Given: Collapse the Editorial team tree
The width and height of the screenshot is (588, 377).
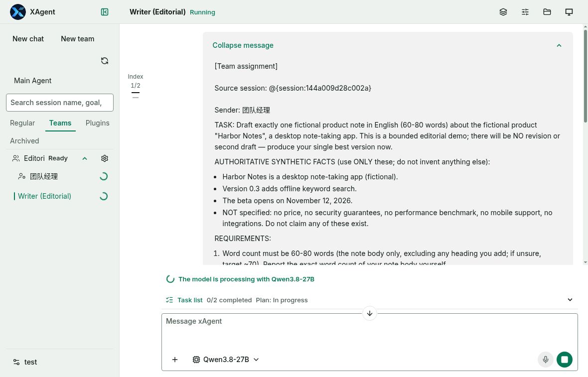Looking at the screenshot, I should pyautogui.click(x=85, y=158).
